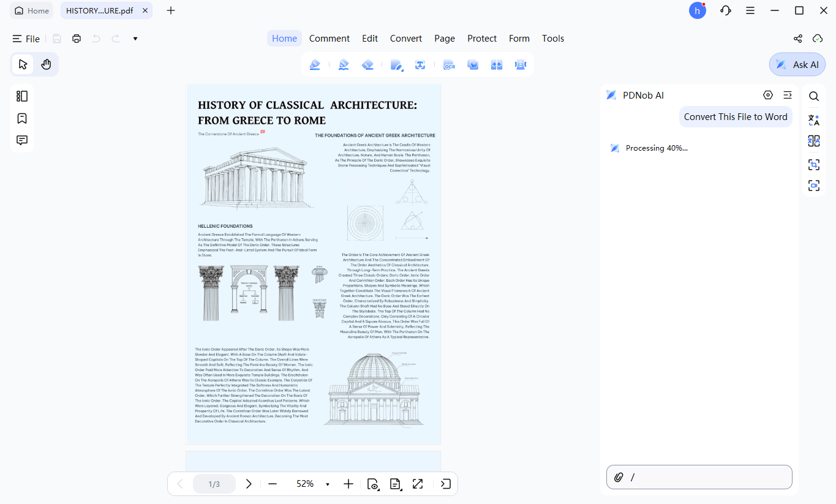Switch to the Protect tab

[482, 38]
